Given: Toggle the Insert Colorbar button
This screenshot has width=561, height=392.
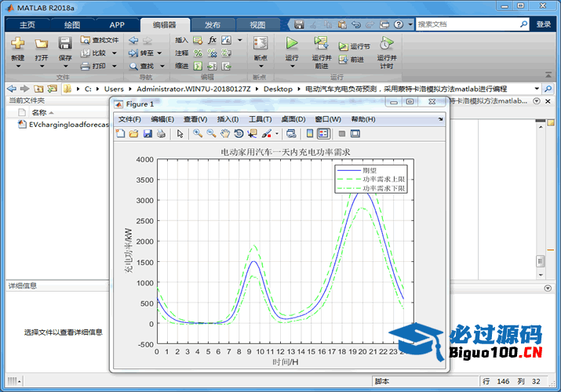Looking at the screenshot, I should coord(310,133).
